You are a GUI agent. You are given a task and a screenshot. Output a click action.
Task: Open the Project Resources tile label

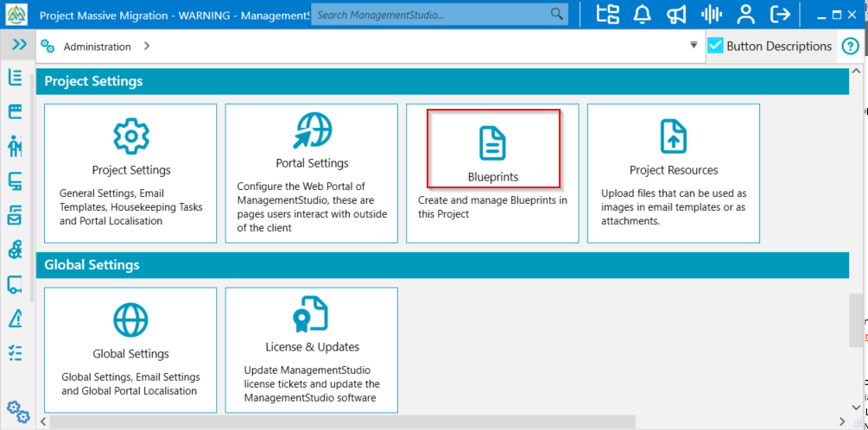(x=674, y=170)
